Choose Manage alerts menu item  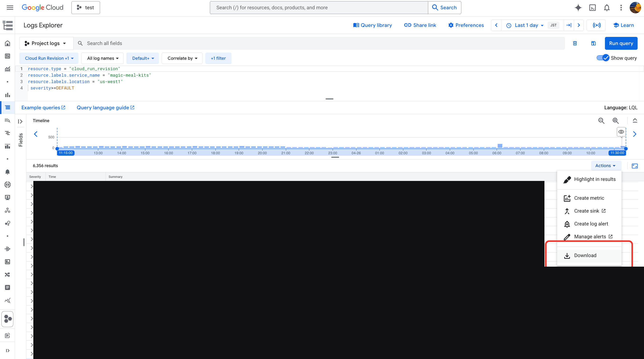(589, 237)
